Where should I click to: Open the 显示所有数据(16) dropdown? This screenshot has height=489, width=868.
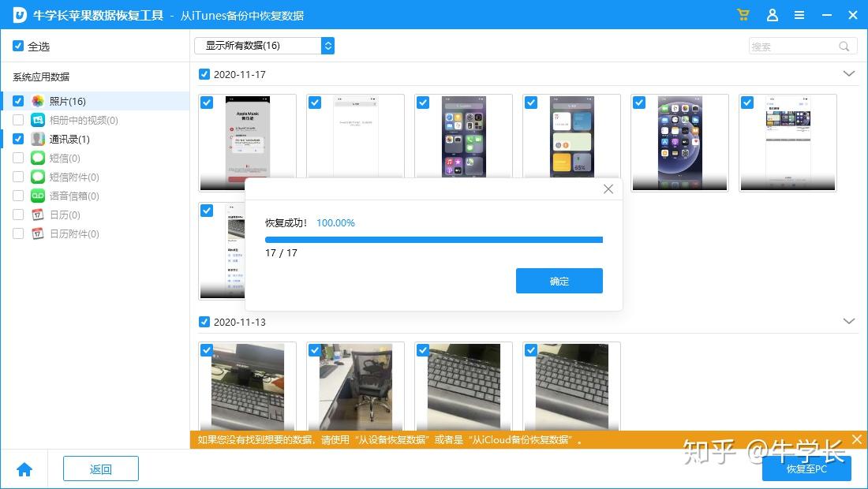264,46
